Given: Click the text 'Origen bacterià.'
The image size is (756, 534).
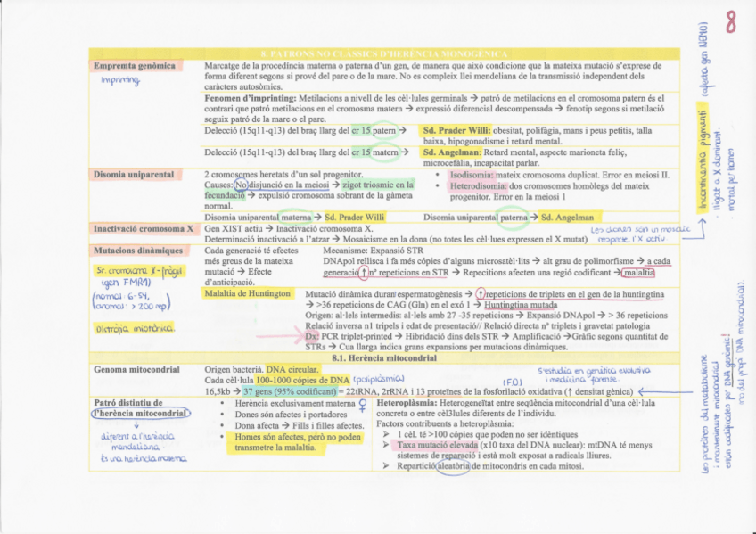Looking at the screenshot, I should [234, 370].
